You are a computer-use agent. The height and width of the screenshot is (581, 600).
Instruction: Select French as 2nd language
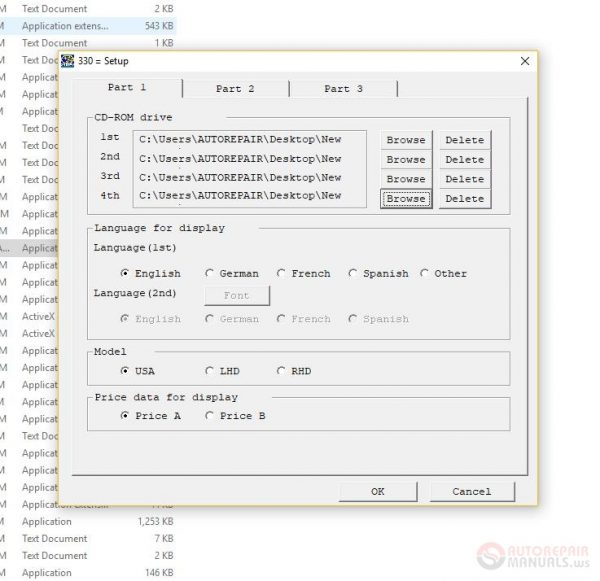303,319
